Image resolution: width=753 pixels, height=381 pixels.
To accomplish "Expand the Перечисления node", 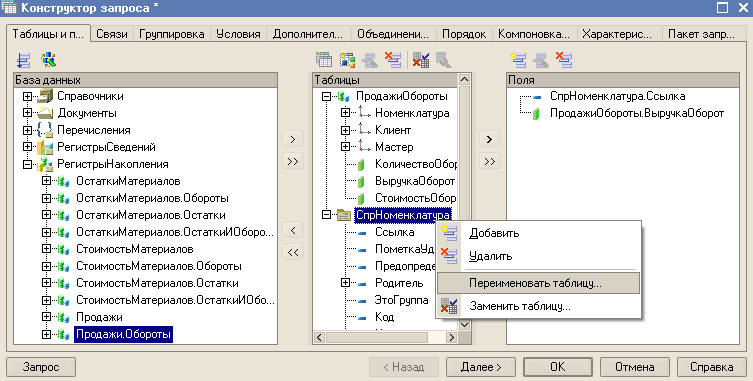I will coord(27,130).
